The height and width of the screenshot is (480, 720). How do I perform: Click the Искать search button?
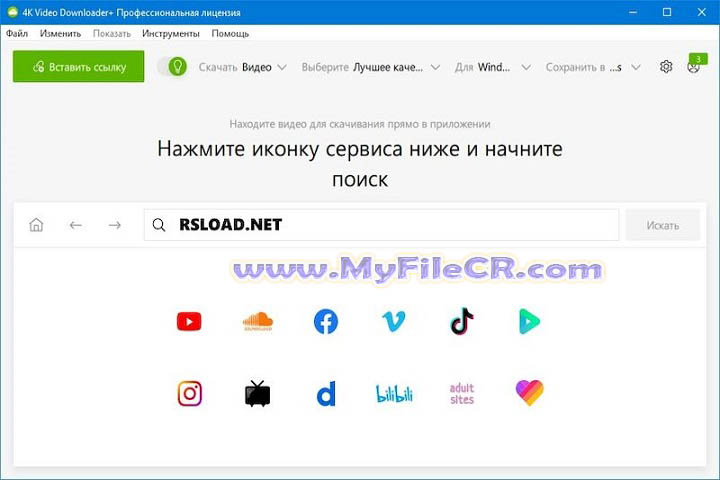tap(663, 225)
